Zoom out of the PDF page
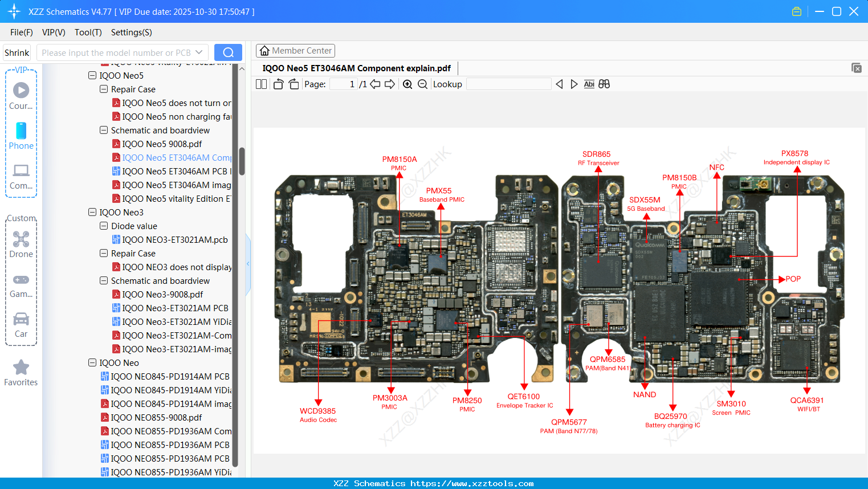Screen dimensions: 868x489 click(x=422, y=84)
